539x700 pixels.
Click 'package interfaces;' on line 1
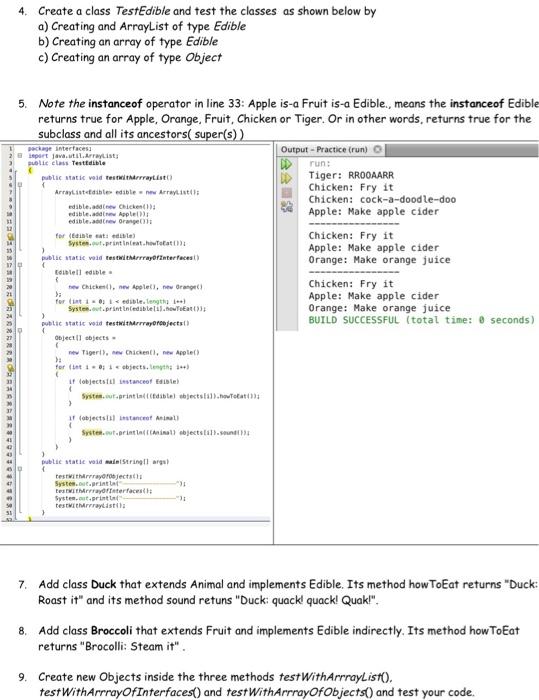tap(60, 148)
